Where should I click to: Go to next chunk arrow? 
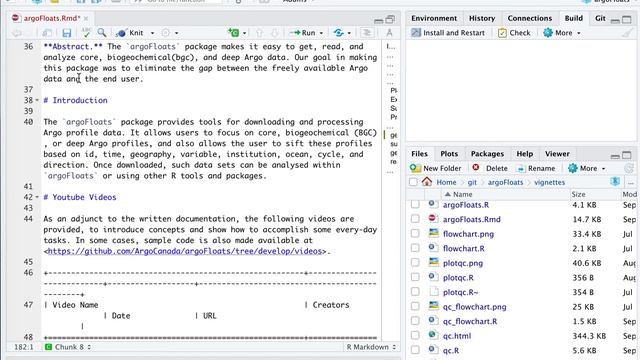(275, 33)
